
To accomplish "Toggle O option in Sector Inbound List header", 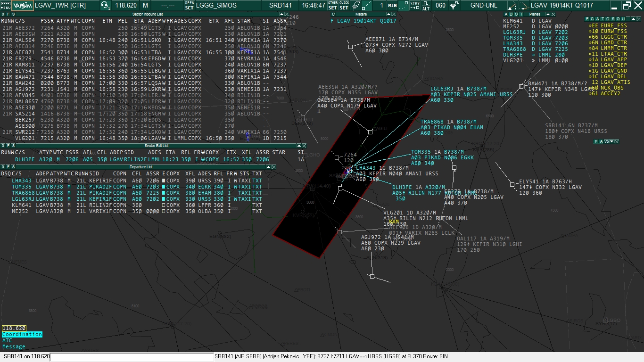I will tap(2, 14).
